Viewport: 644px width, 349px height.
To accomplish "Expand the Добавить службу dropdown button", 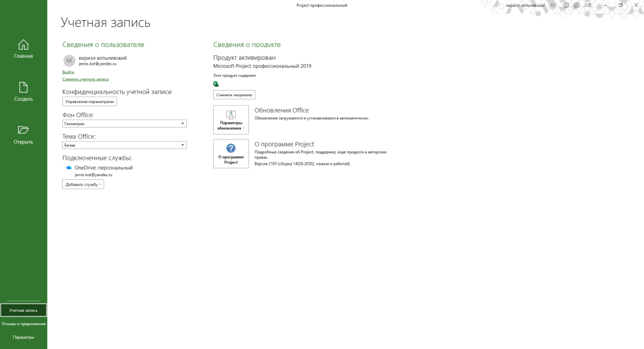I will click(83, 184).
